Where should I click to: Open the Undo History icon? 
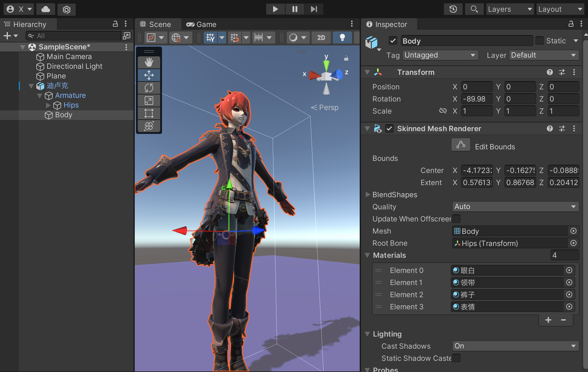point(453,9)
